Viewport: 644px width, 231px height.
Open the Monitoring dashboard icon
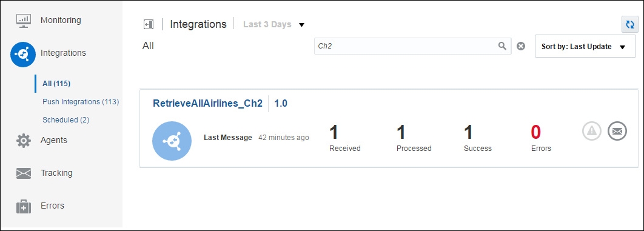[x=23, y=21]
